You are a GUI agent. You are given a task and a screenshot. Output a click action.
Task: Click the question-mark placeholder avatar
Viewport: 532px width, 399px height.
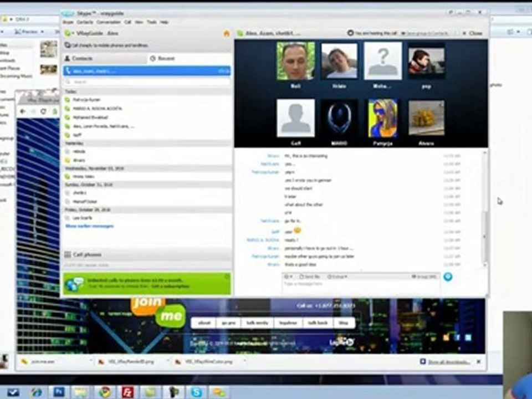383,61
